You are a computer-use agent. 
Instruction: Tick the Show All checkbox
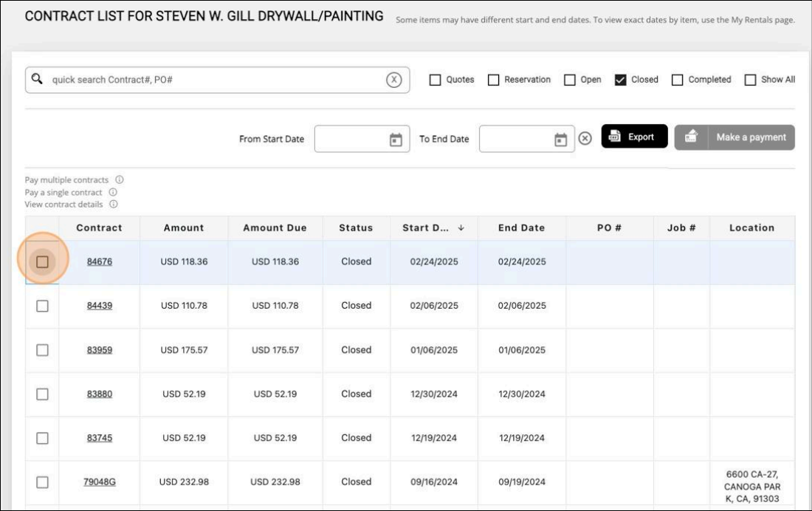(750, 80)
